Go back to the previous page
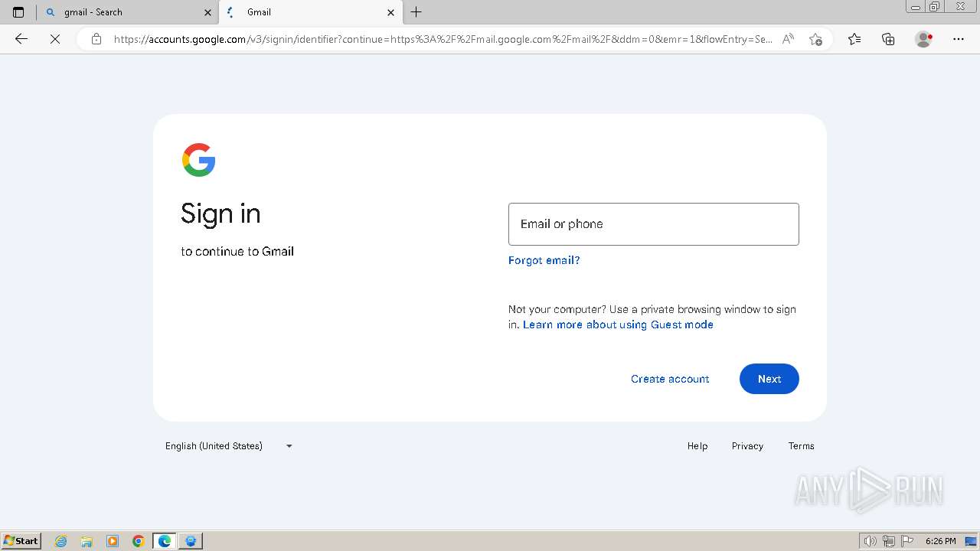 pos(21,39)
